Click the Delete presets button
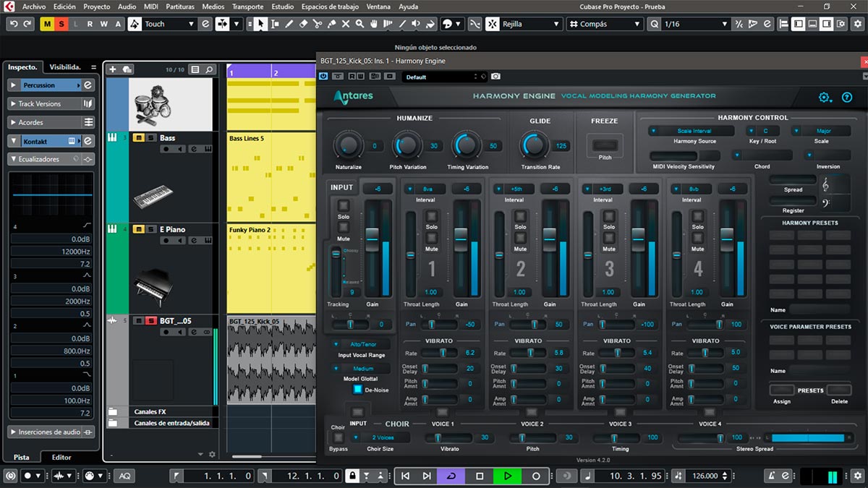Viewport: 868px width, 488px height. click(839, 390)
